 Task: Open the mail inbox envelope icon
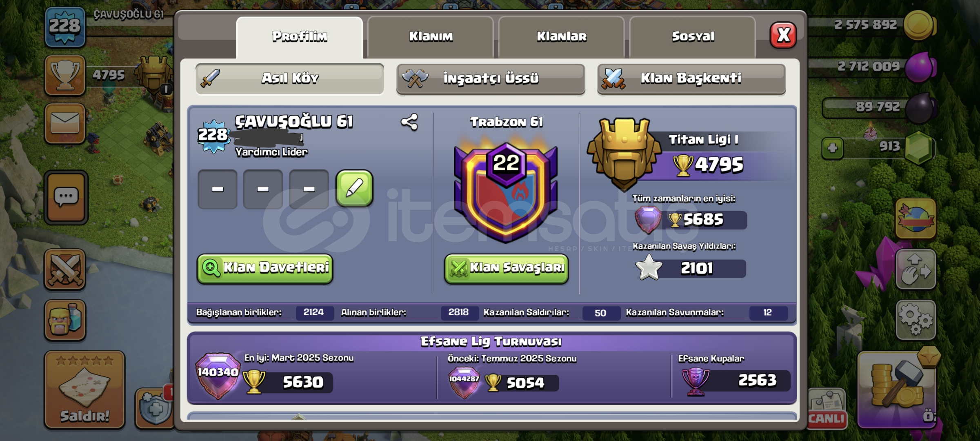tap(65, 123)
